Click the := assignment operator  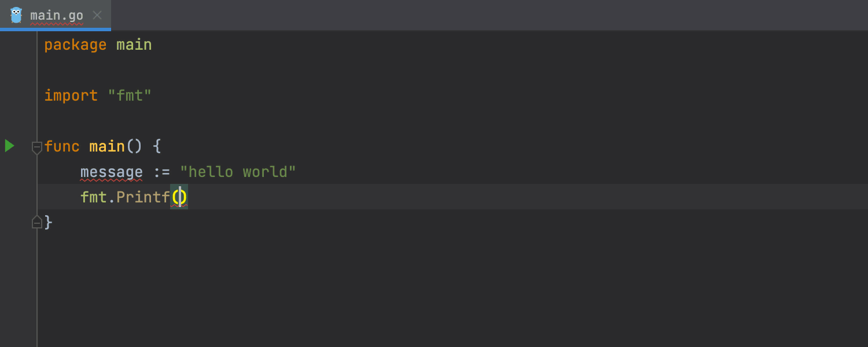pos(161,172)
